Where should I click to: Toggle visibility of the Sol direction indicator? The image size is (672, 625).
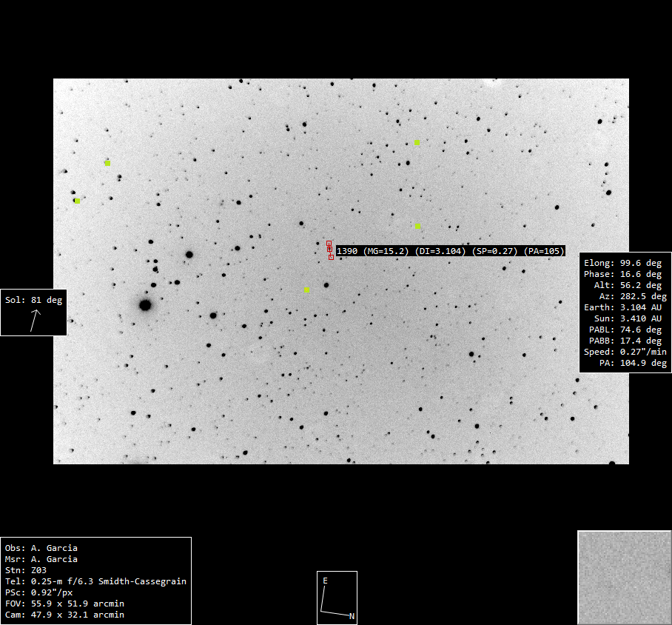(x=33, y=312)
